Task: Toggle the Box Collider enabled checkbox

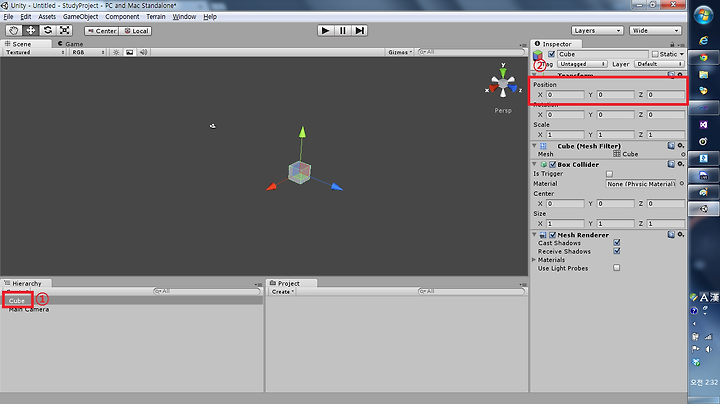Action: 552,164
